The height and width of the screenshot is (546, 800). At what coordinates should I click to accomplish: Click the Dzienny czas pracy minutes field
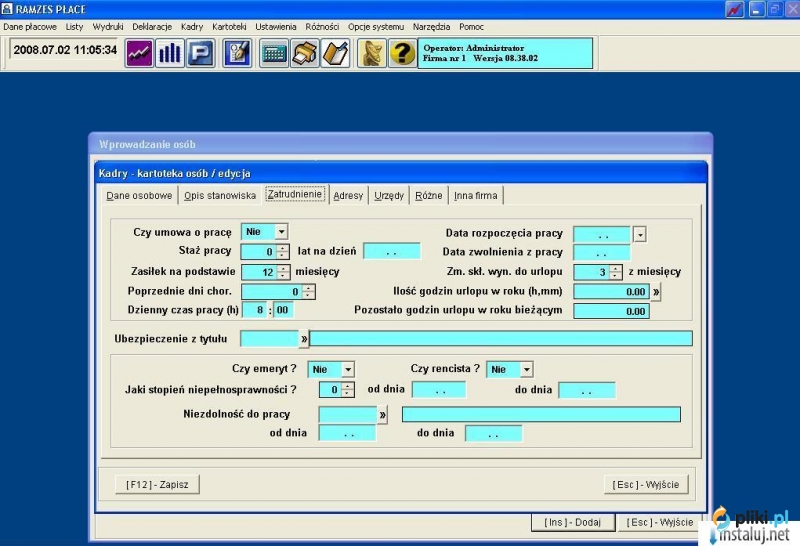click(x=283, y=310)
